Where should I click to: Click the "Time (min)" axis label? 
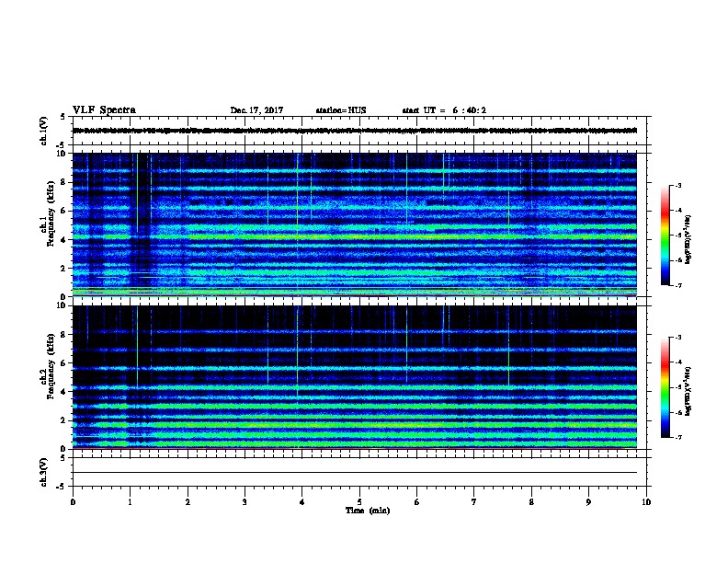click(x=368, y=511)
